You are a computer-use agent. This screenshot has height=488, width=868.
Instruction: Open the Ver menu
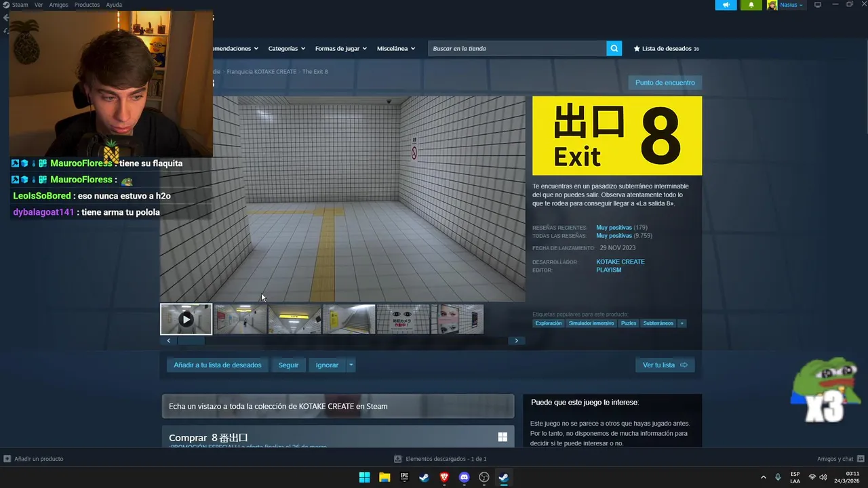coord(39,5)
